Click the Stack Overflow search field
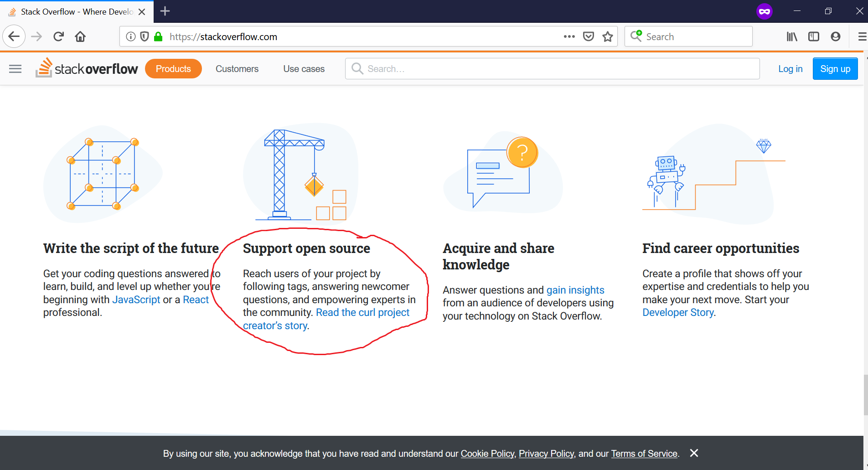Image resolution: width=868 pixels, height=470 pixels. coord(552,69)
